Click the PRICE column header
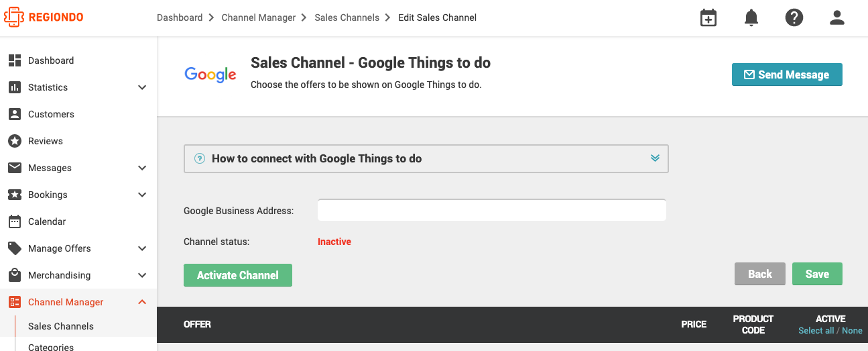Viewport: 868px width, 351px height. pyautogui.click(x=694, y=324)
